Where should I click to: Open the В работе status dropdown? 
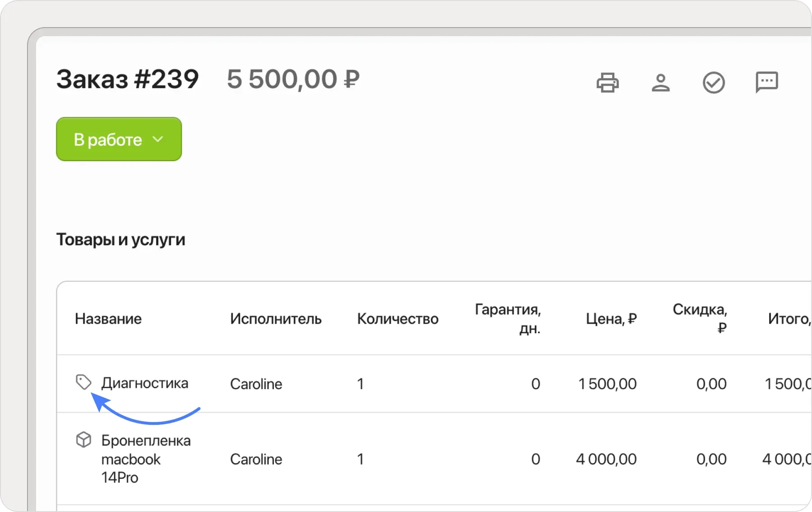pos(119,139)
